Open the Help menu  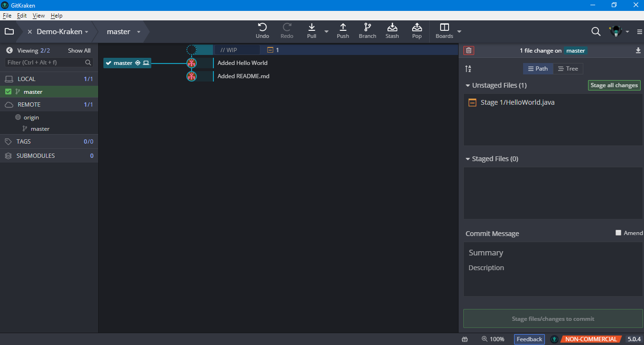click(56, 16)
